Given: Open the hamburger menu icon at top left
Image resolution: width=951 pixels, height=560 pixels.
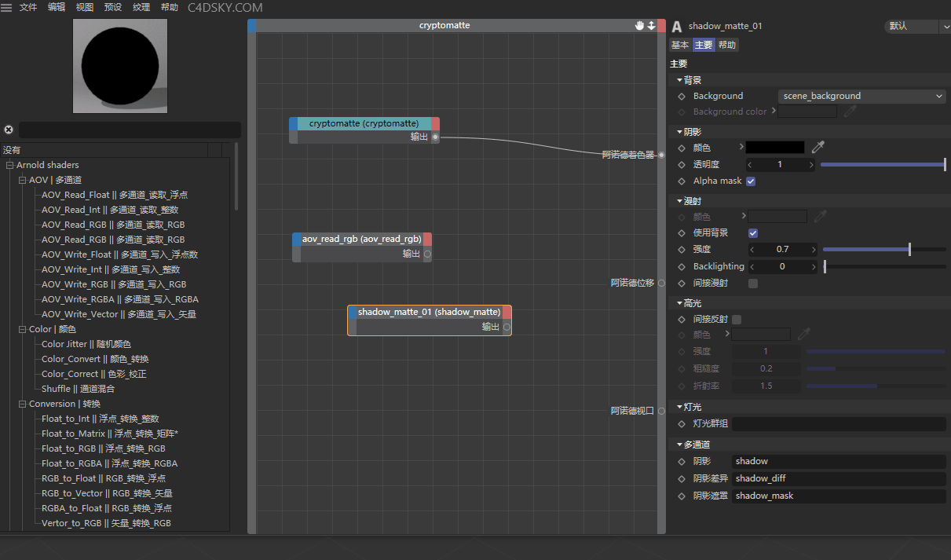Looking at the screenshot, I should [x=6, y=7].
